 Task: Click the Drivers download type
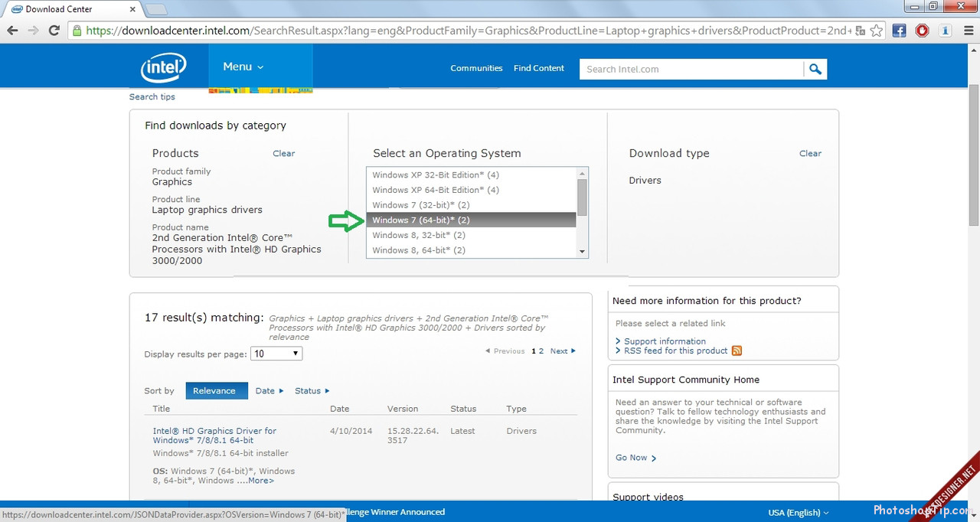click(645, 181)
